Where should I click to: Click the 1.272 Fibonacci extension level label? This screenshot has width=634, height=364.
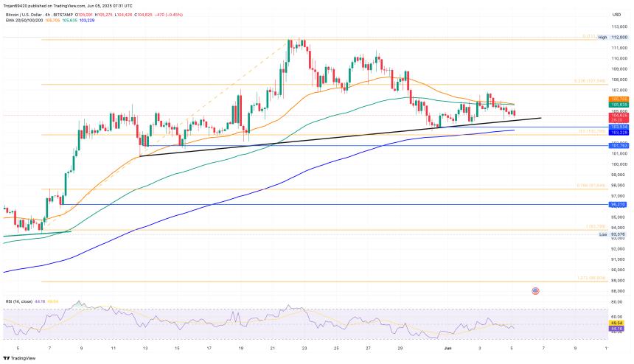point(591,279)
